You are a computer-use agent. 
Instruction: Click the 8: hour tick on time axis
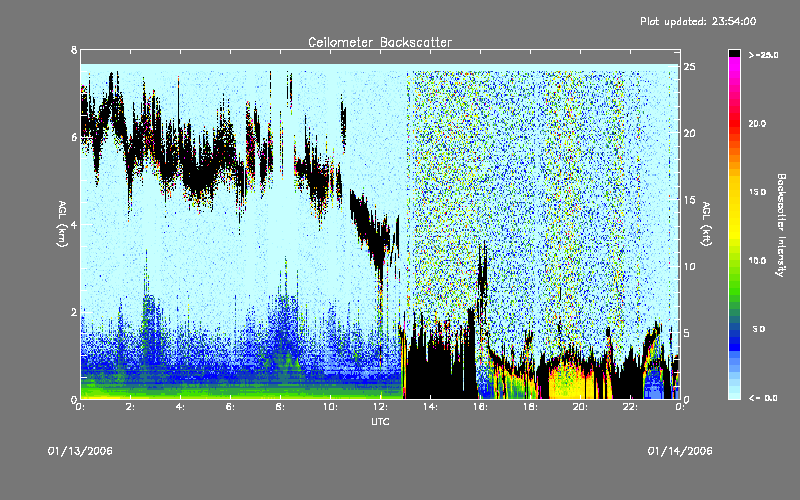click(280, 407)
